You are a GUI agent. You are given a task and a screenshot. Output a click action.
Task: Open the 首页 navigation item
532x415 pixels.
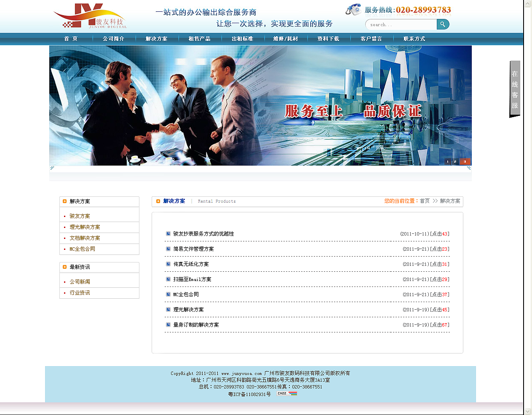pyautogui.click(x=71, y=38)
